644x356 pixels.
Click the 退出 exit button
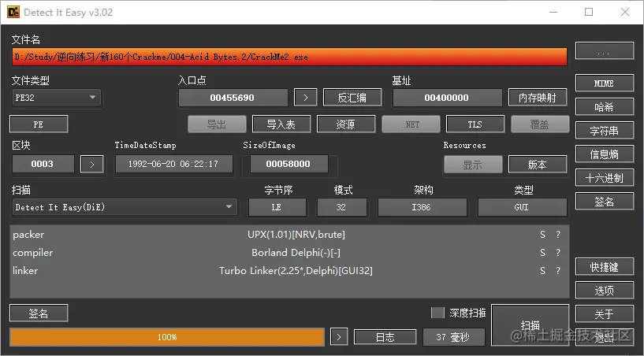[x=605, y=338]
